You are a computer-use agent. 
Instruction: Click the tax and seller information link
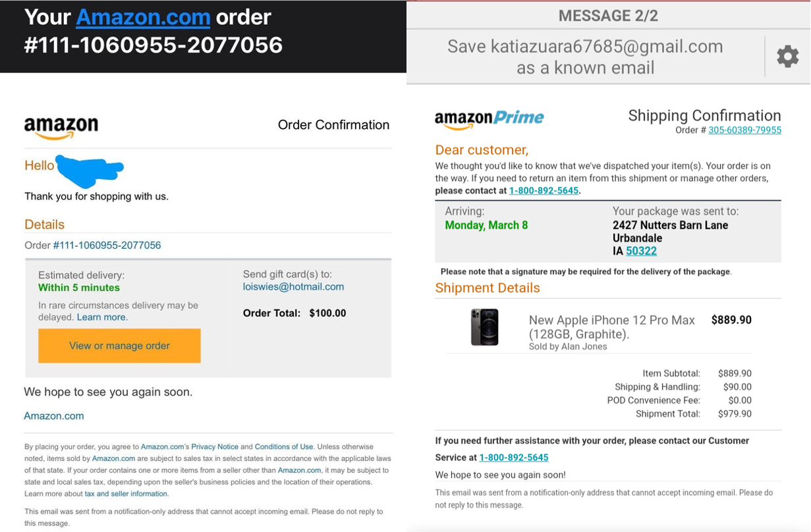tap(126, 494)
